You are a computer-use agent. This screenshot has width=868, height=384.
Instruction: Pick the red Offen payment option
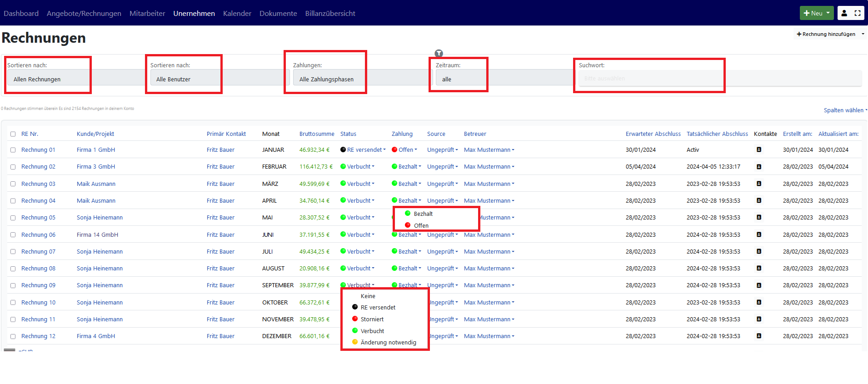pos(421,225)
